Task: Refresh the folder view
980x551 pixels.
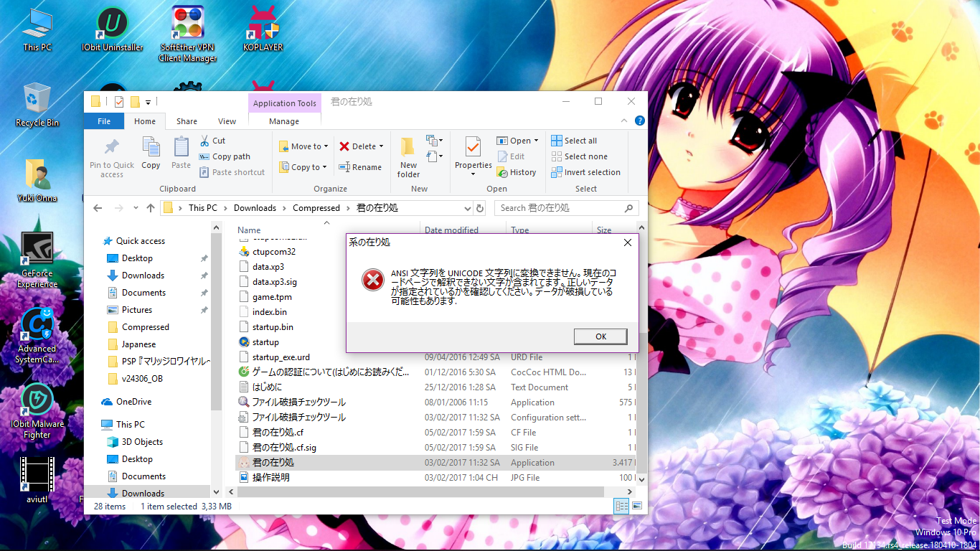Action: click(480, 208)
